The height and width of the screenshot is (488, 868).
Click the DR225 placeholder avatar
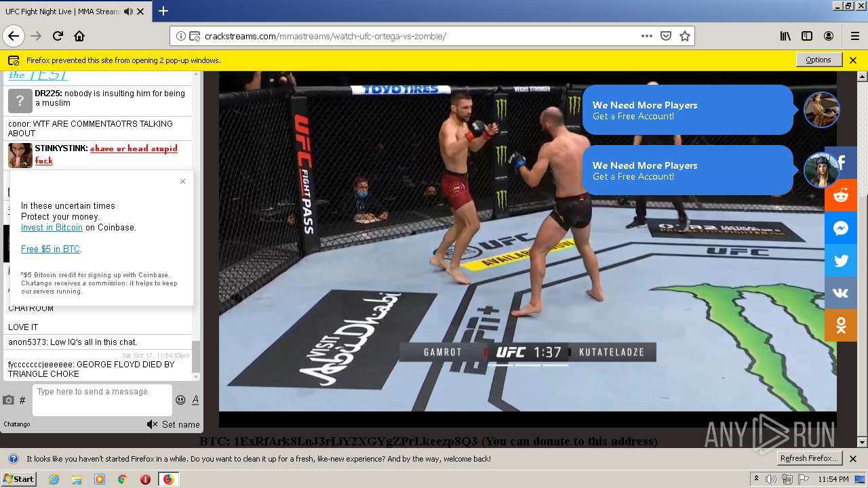(x=20, y=101)
